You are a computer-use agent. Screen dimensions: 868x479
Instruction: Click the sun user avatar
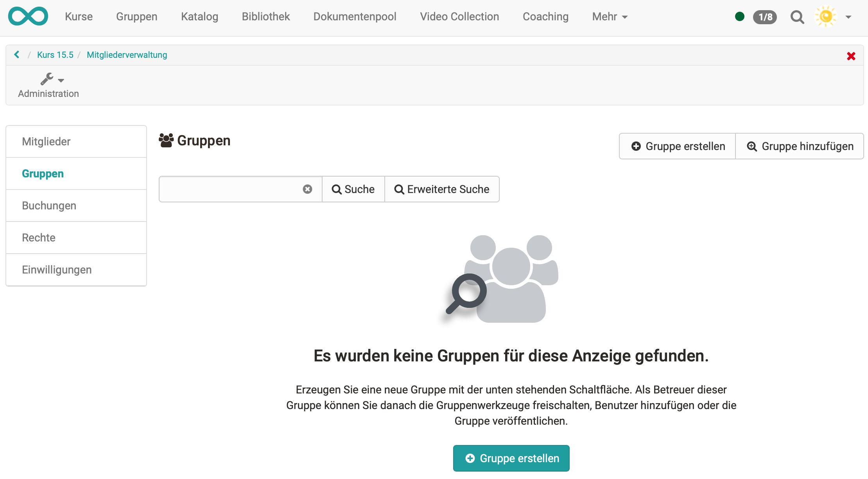(825, 16)
